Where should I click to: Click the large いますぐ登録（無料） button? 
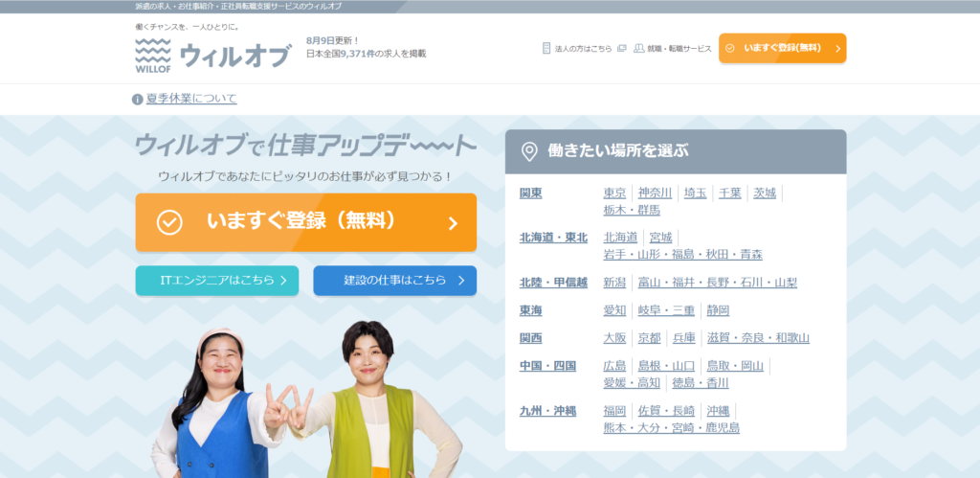305,222
